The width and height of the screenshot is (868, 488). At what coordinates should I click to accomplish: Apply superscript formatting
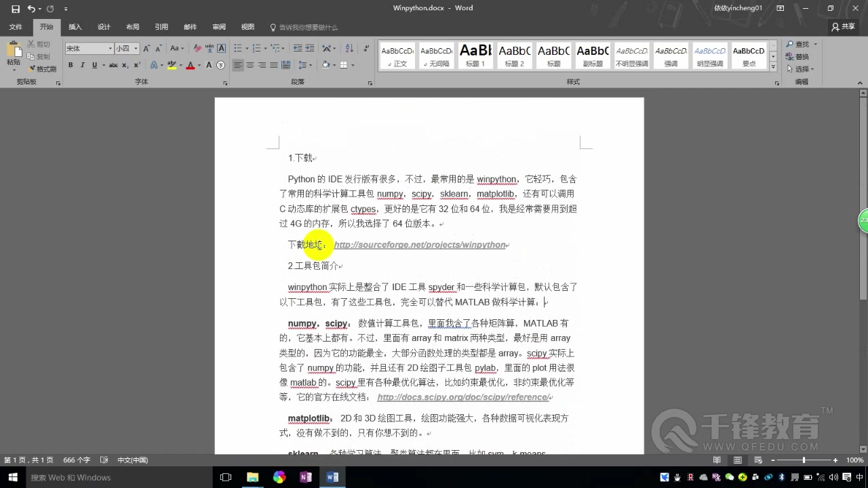click(136, 64)
